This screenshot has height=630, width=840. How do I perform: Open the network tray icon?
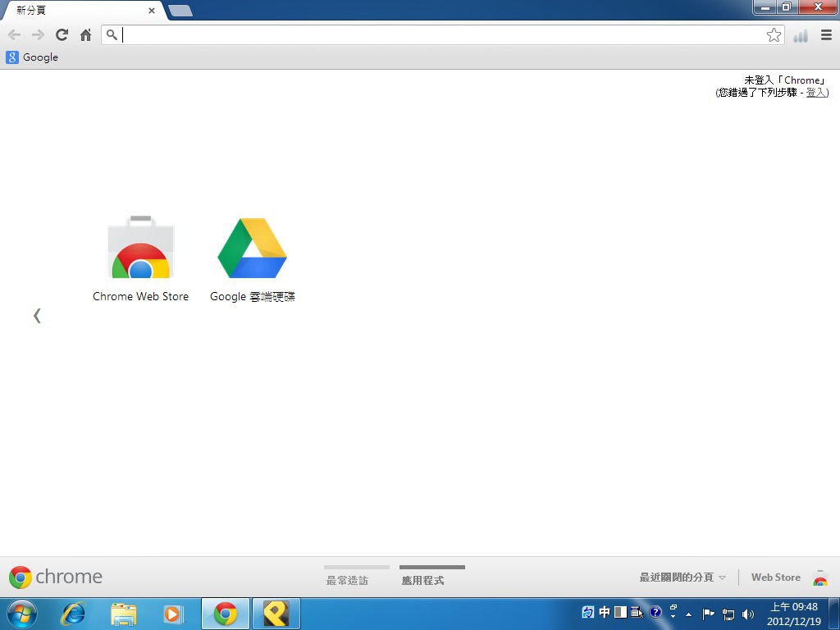coord(728,614)
